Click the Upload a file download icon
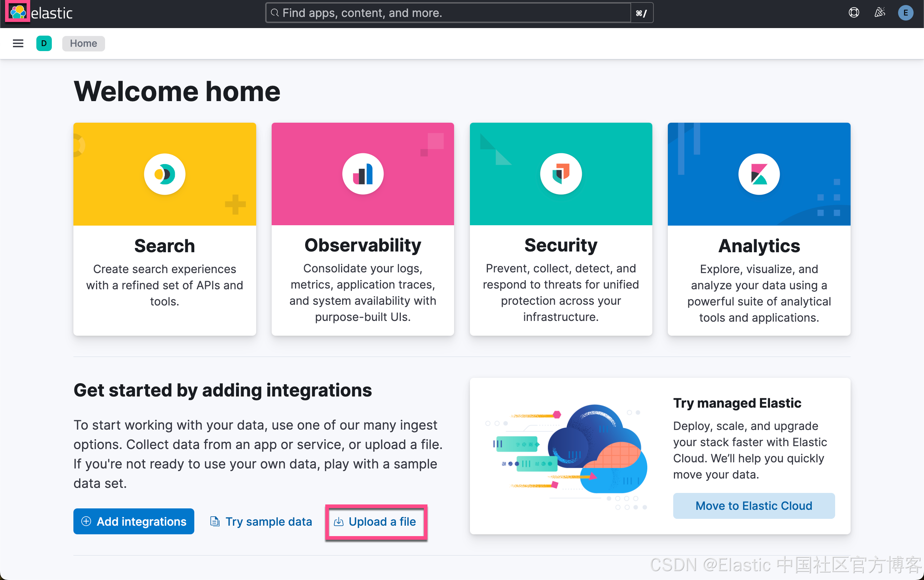The image size is (924, 580). pos(339,522)
